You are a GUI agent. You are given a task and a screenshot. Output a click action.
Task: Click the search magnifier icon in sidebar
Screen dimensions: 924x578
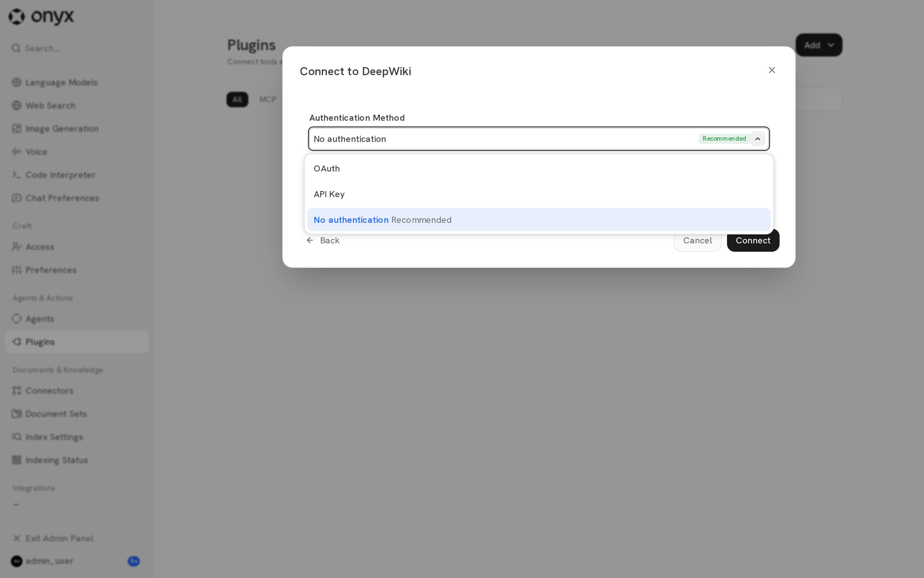(16, 48)
